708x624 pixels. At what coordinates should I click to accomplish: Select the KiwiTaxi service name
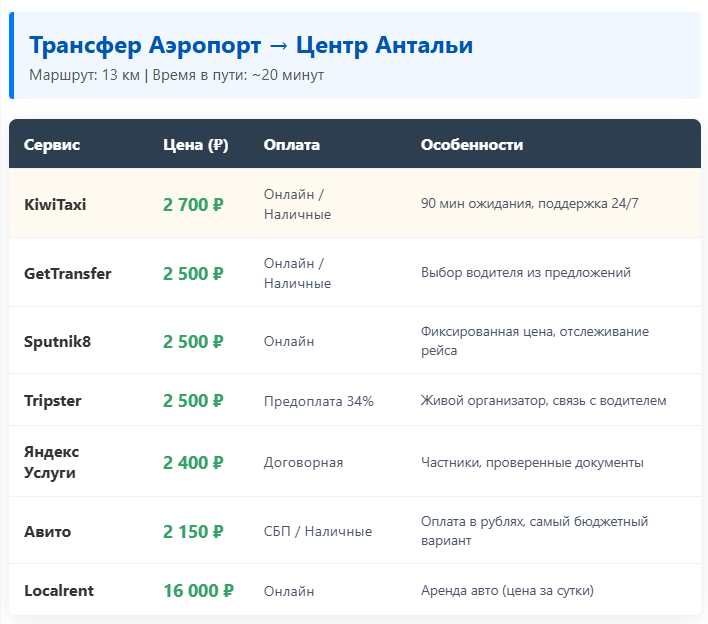[x=55, y=205]
